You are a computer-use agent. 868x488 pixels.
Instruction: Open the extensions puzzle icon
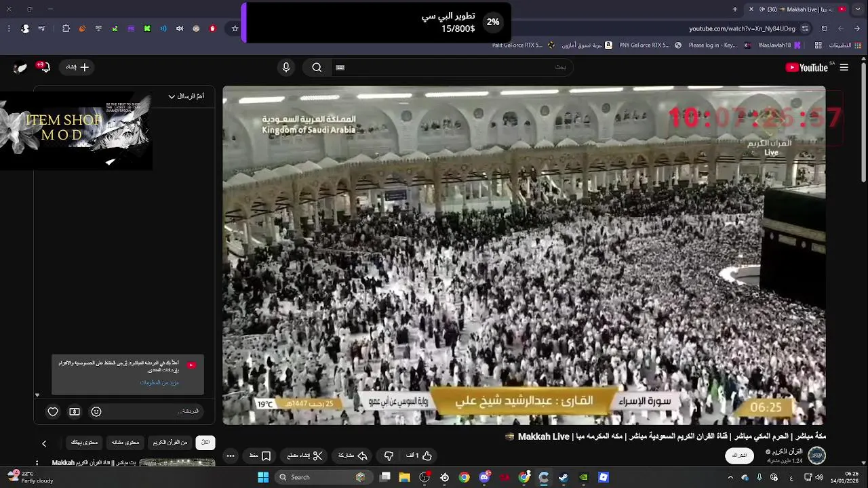[x=66, y=28]
